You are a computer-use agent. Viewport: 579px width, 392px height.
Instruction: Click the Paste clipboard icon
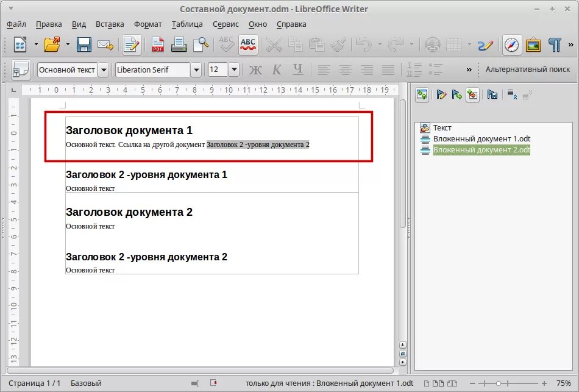click(316, 45)
